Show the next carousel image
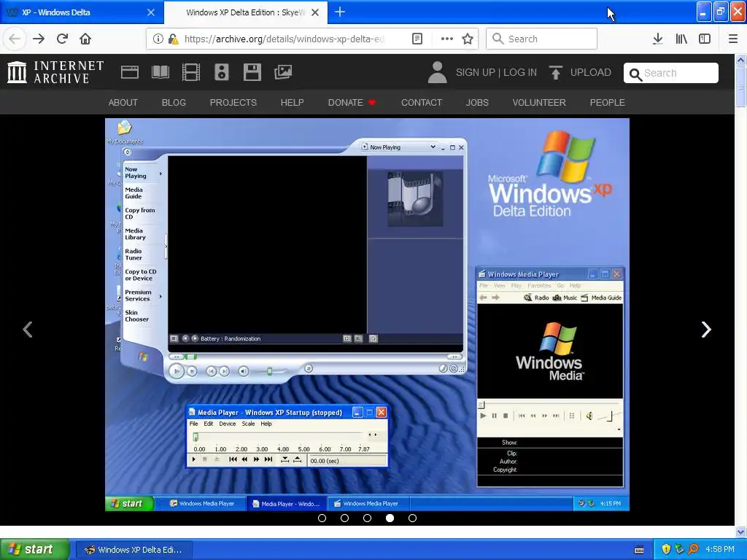 pyautogui.click(x=706, y=330)
